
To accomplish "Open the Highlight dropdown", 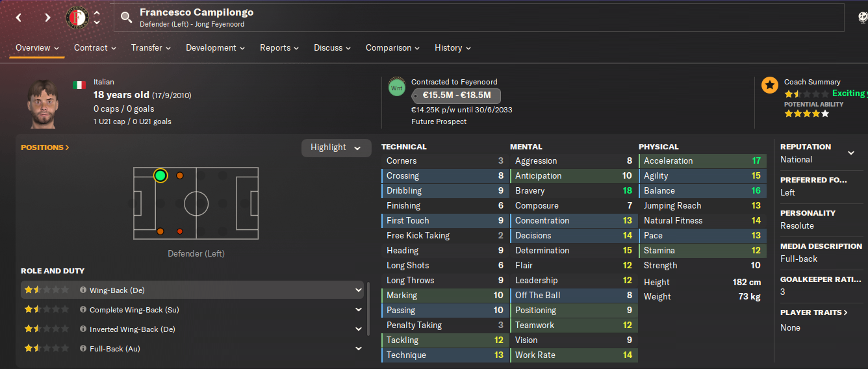I will point(335,147).
